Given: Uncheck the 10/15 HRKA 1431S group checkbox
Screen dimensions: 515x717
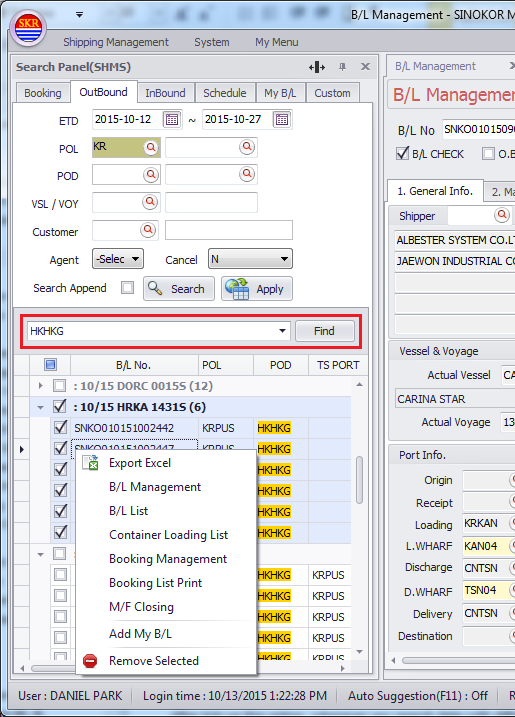Looking at the screenshot, I should point(59,407).
